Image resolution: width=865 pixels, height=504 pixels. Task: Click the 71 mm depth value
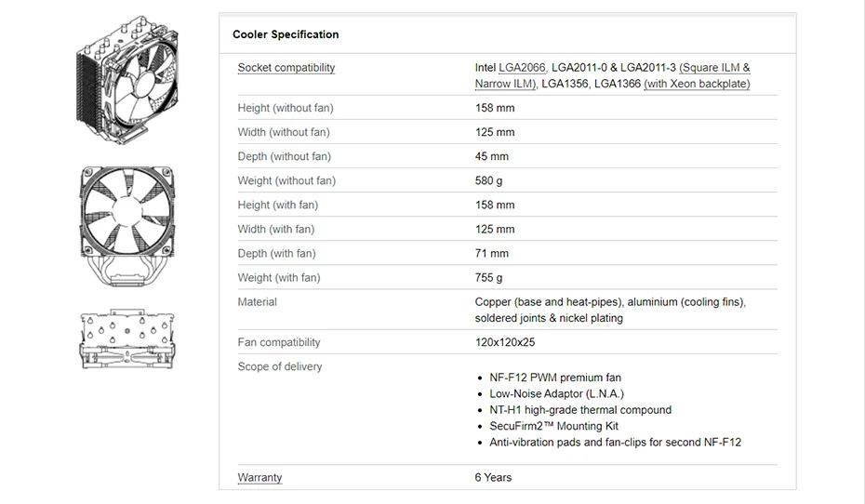(492, 253)
